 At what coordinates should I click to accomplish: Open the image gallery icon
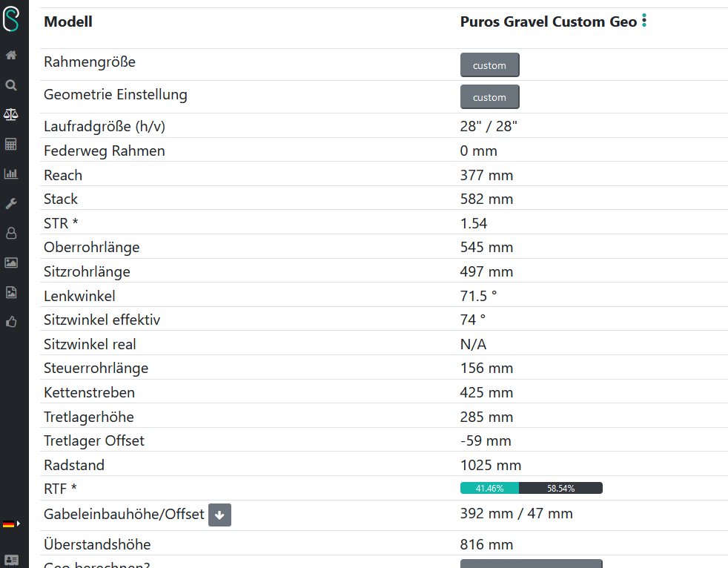click(11, 262)
